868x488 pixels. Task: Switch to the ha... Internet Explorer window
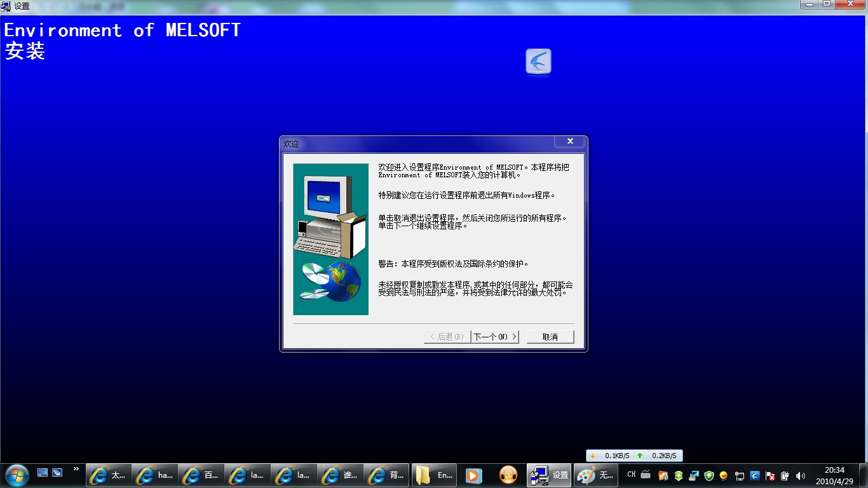pos(154,475)
